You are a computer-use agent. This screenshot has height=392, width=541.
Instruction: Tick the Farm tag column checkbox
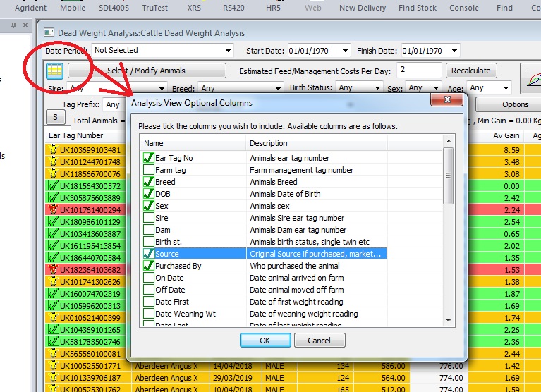pyautogui.click(x=148, y=170)
